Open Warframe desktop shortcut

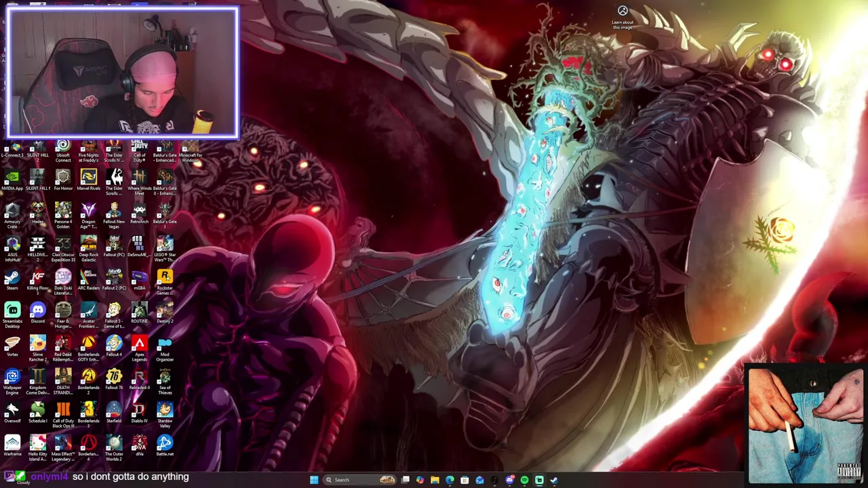tap(12, 447)
